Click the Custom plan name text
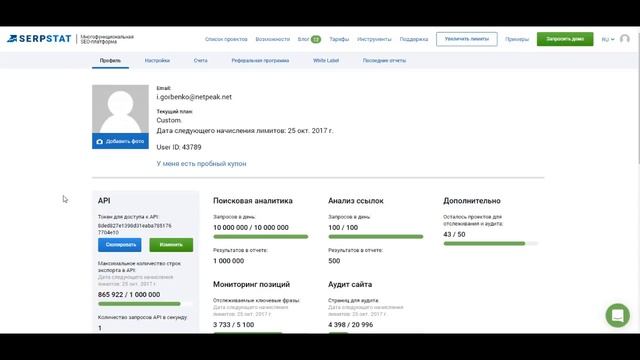This screenshot has height=360, width=640. point(169,120)
